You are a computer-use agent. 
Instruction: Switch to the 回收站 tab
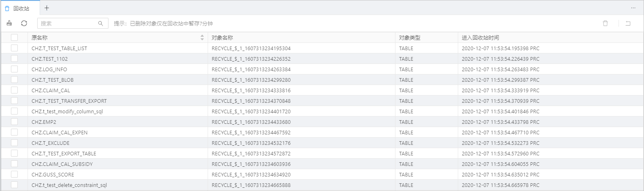[x=21, y=8]
